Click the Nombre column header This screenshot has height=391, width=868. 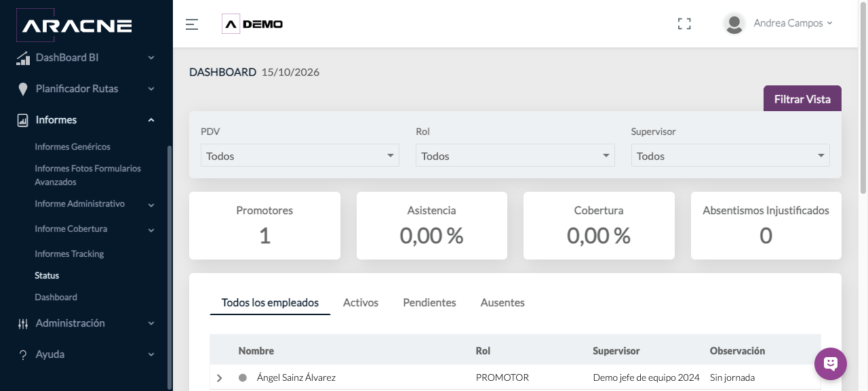[256, 351]
